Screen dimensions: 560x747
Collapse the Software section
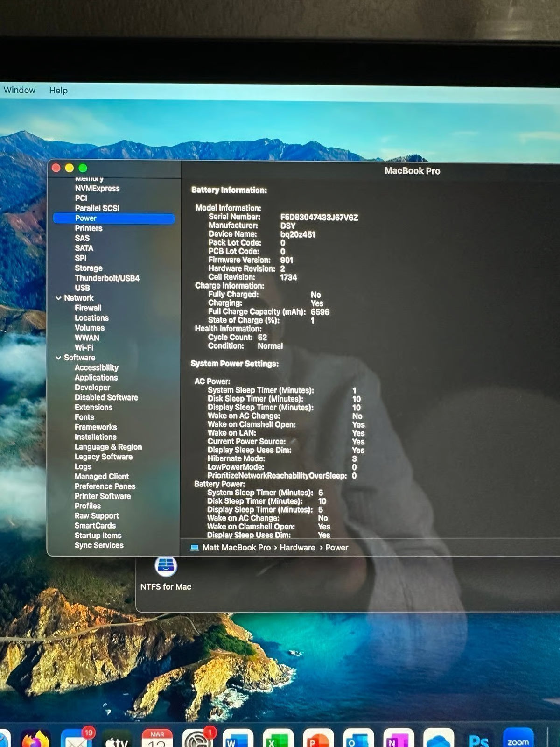[x=58, y=358]
